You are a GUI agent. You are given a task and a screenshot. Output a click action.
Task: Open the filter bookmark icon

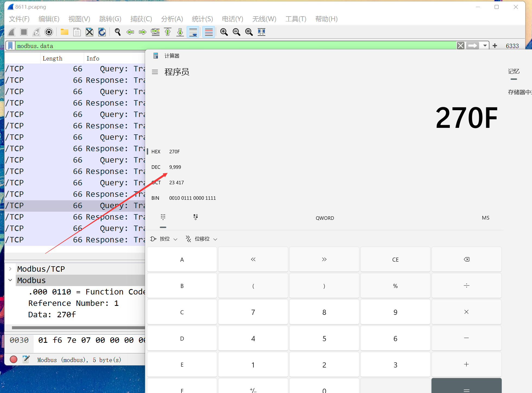point(10,46)
